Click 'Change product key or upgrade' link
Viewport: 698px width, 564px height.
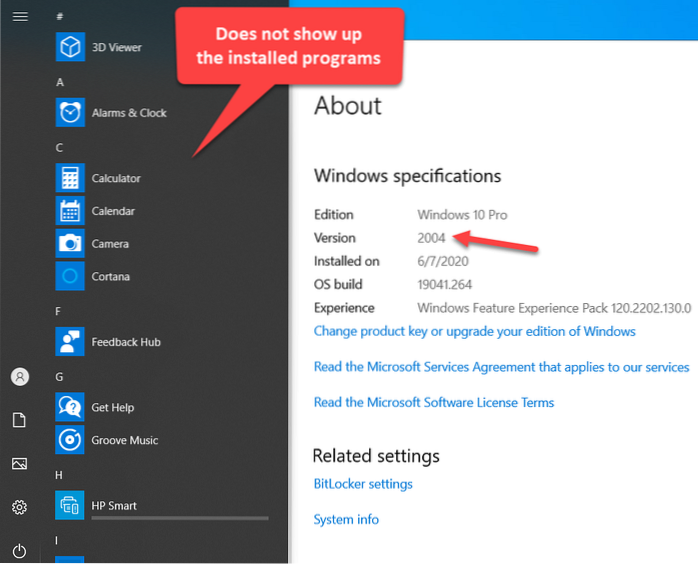pyautogui.click(x=474, y=331)
